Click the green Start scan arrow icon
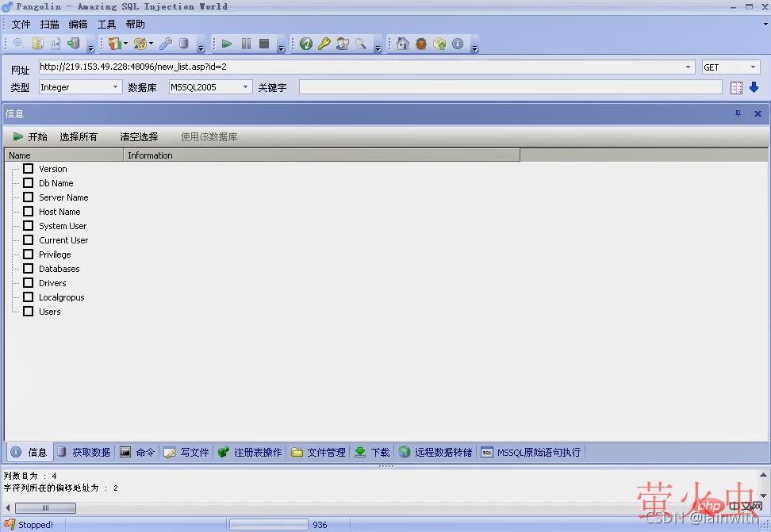The width and height of the screenshot is (771, 532). coord(227,44)
